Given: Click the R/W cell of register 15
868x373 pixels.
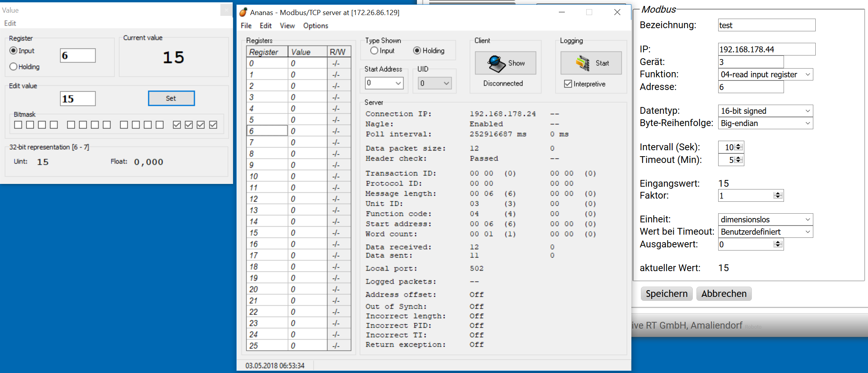Looking at the screenshot, I should pos(339,233).
